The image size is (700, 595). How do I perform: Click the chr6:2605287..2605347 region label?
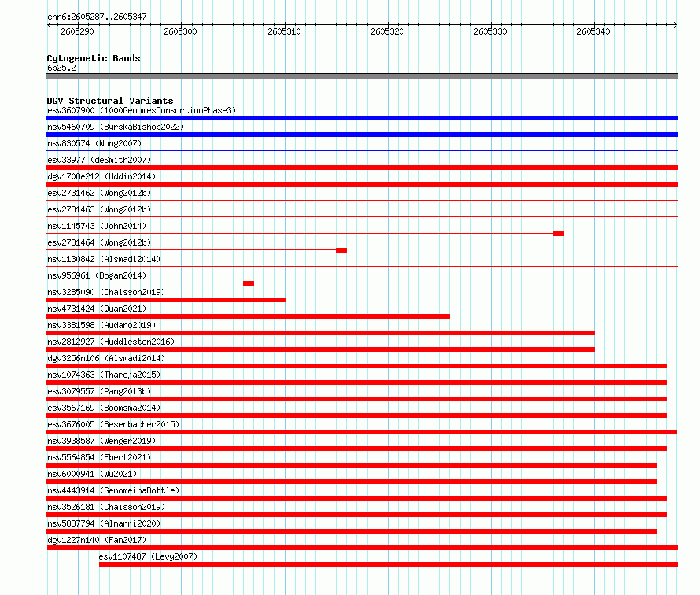[x=97, y=17]
